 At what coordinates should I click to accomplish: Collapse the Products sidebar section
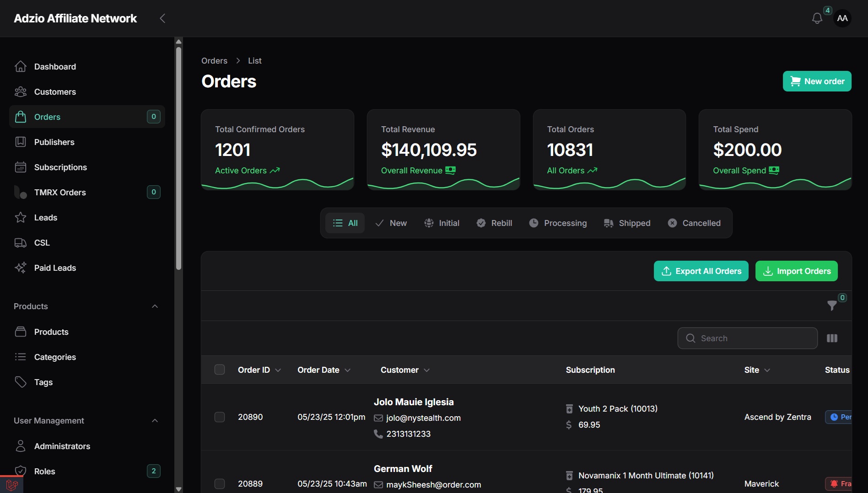(x=155, y=306)
